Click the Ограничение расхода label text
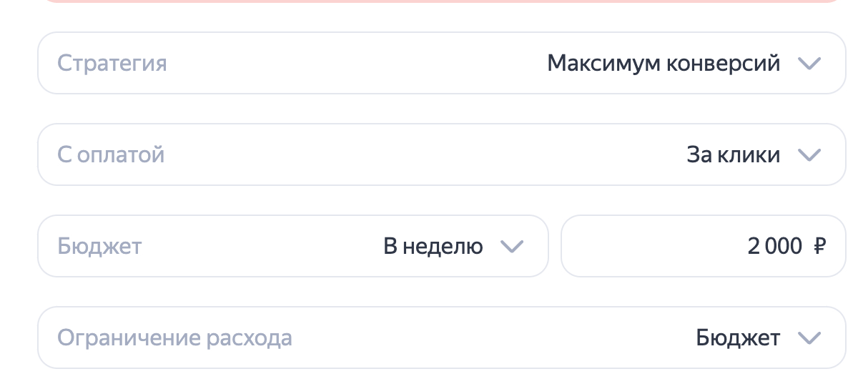The width and height of the screenshot is (868, 389). click(174, 338)
